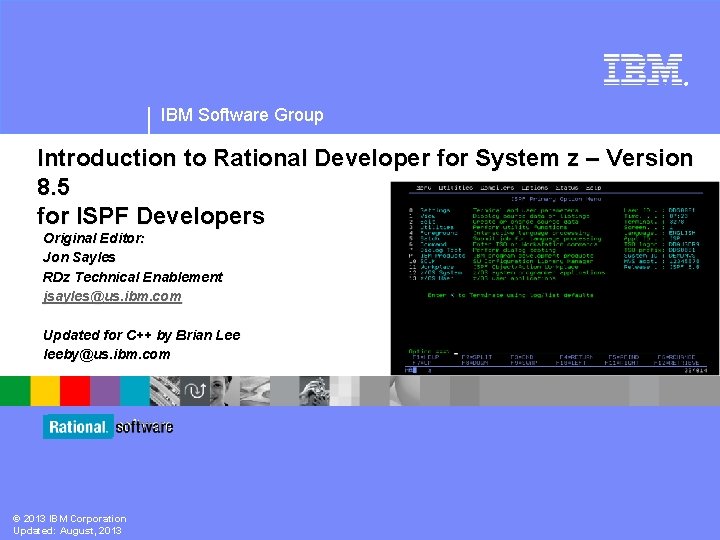Click the photo of hands in the strip
This screenshot has width=720, height=540.
(314, 391)
